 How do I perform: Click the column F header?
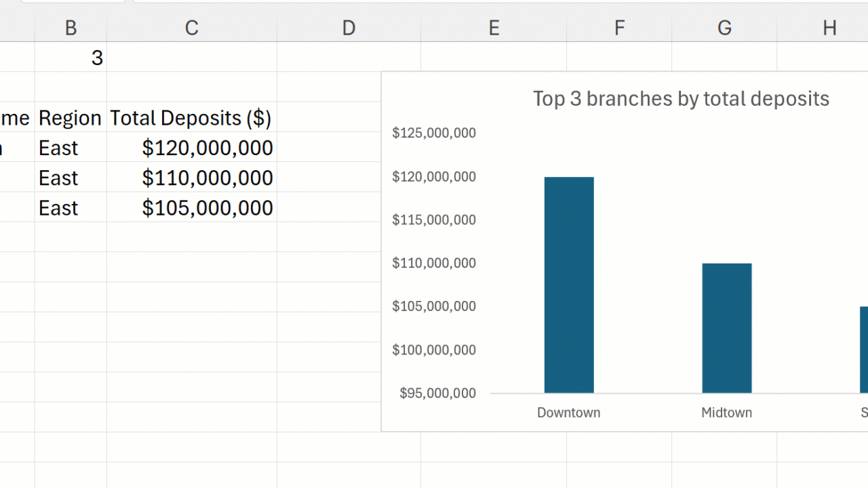pyautogui.click(x=619, y=28)
